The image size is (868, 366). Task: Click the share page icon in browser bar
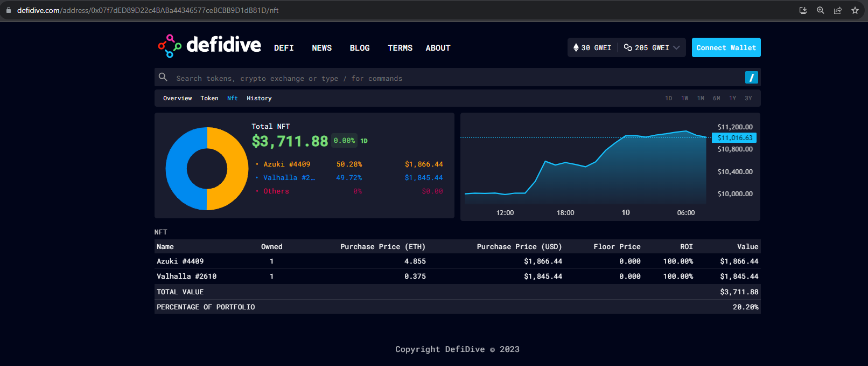coord(838,10)
